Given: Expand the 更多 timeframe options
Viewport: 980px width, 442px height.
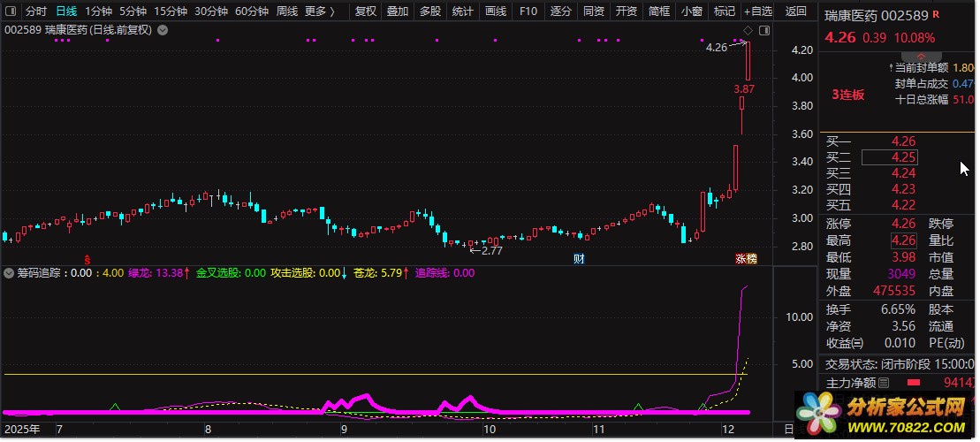Looking at the screenshot, I should (x=319, y=11).
